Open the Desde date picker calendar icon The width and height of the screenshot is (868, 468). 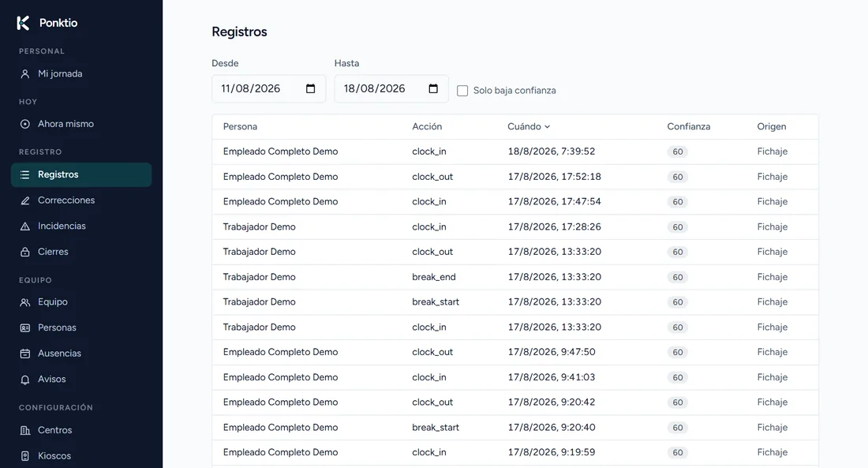click(x=311, y=88)
